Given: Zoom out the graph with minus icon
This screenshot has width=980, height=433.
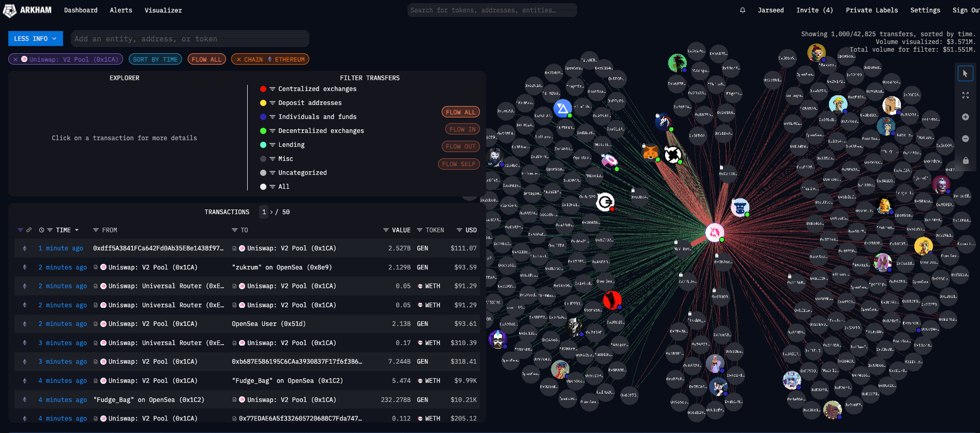Looking at the screenshot, I should click(965, 139).
